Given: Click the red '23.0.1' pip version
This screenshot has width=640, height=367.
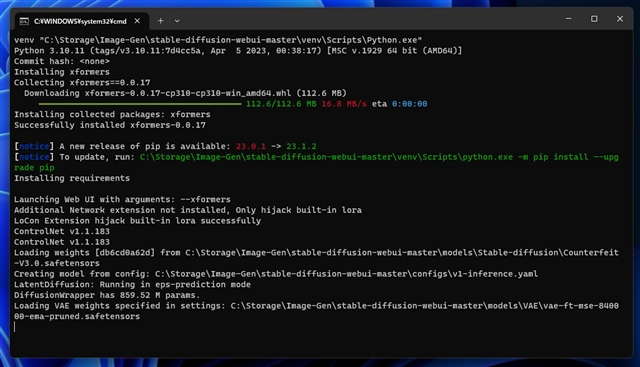Looking at the screenshot, I should [x=251, y=146].
